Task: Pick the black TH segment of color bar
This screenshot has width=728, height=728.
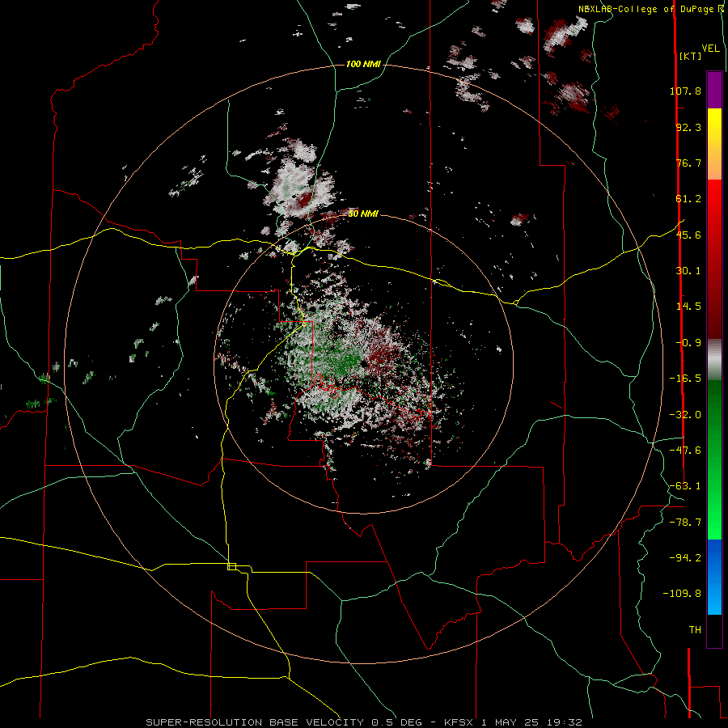Action: (714, 630)
